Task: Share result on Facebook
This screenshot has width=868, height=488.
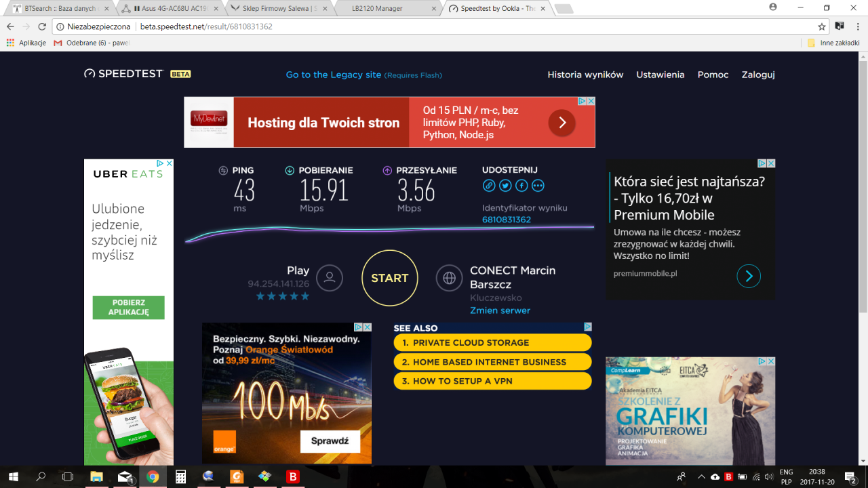Action: 521,185
